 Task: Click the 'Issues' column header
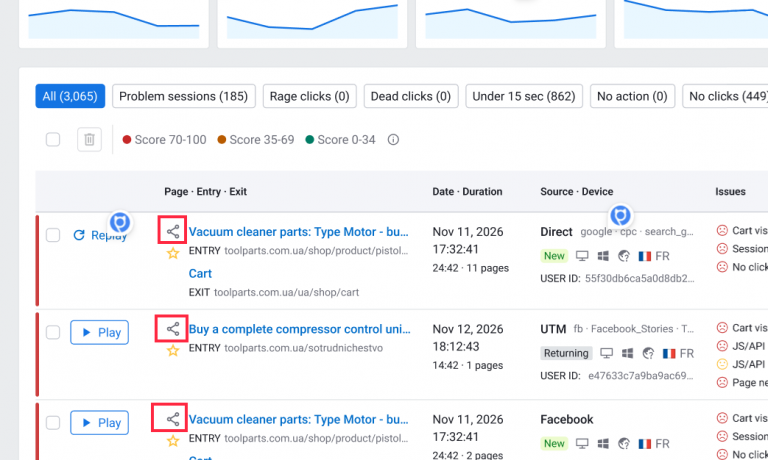pos(730,192)
